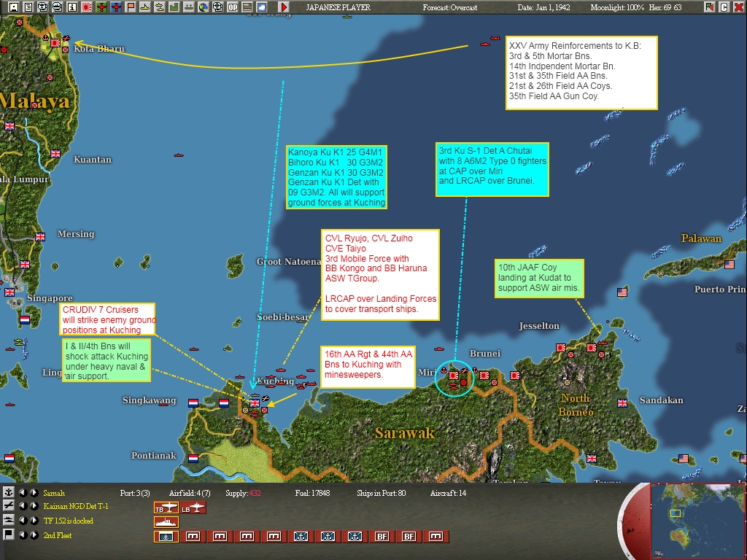Click the Port: 3 (3) text
The height and width of the screenshot is (560, 747).
(135, 493)
